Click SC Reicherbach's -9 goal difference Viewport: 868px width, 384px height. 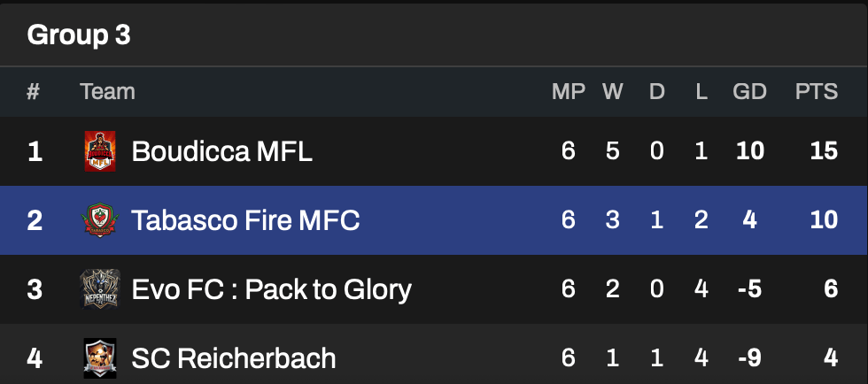(x=749, y=357)
